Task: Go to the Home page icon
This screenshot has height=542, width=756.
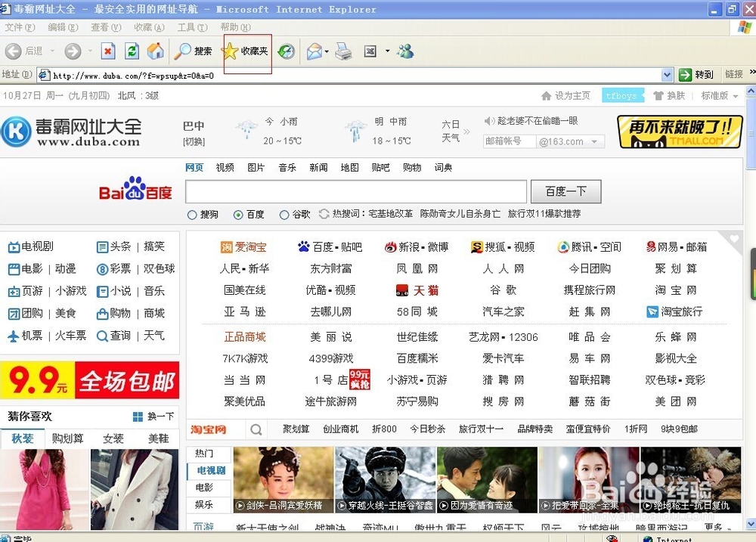Action: coord(155,51)
